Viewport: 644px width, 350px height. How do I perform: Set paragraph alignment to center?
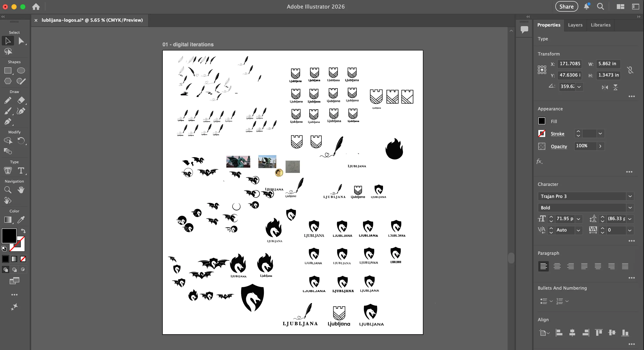[x=557, y=266]
